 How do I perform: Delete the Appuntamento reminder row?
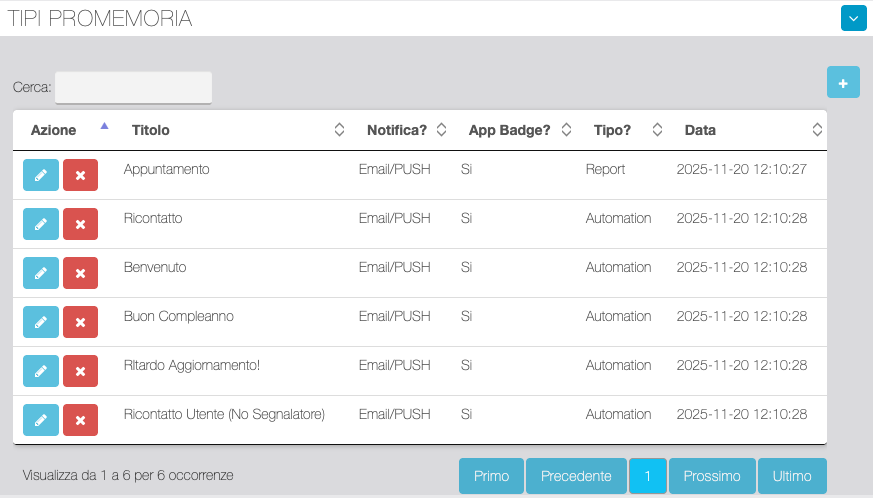tap(80, 175)
